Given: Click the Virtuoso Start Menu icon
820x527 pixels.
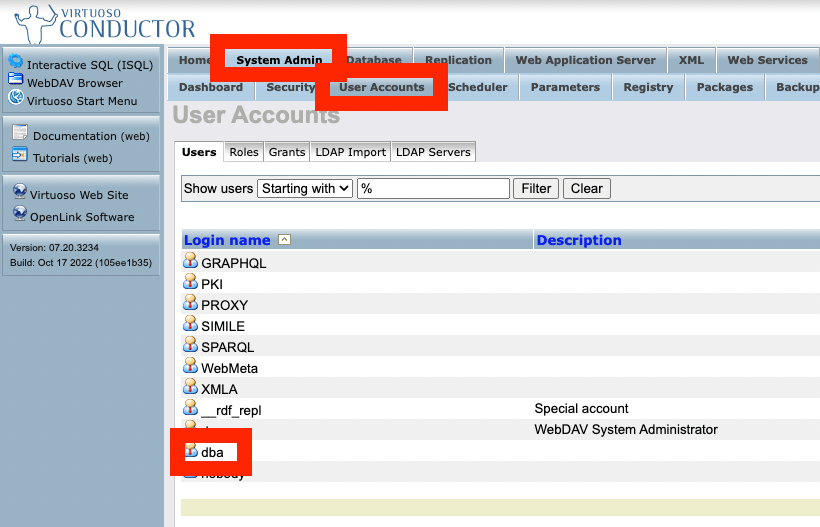Looking at the screenshot, I should 16,97.
